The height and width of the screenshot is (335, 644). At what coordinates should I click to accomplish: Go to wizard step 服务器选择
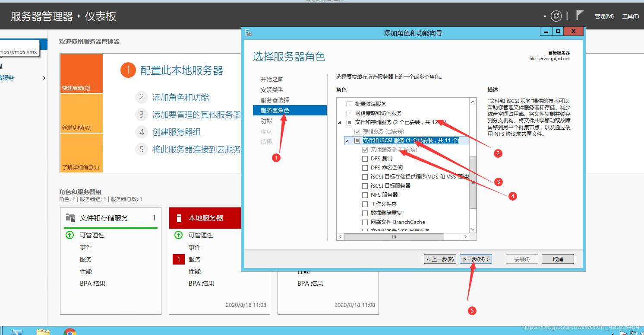click(275, 100)
